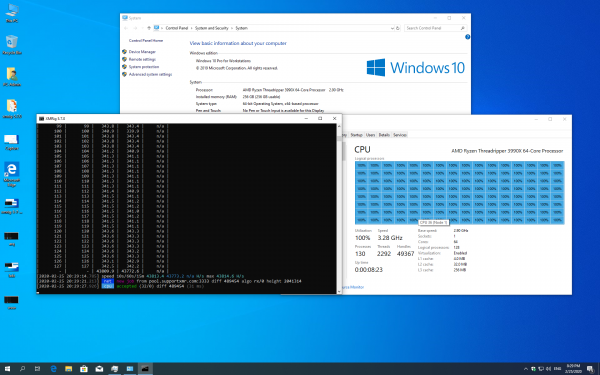
Task: Open recent locations dropdown beside navigation arrows
Action: (x=142, y=28)
